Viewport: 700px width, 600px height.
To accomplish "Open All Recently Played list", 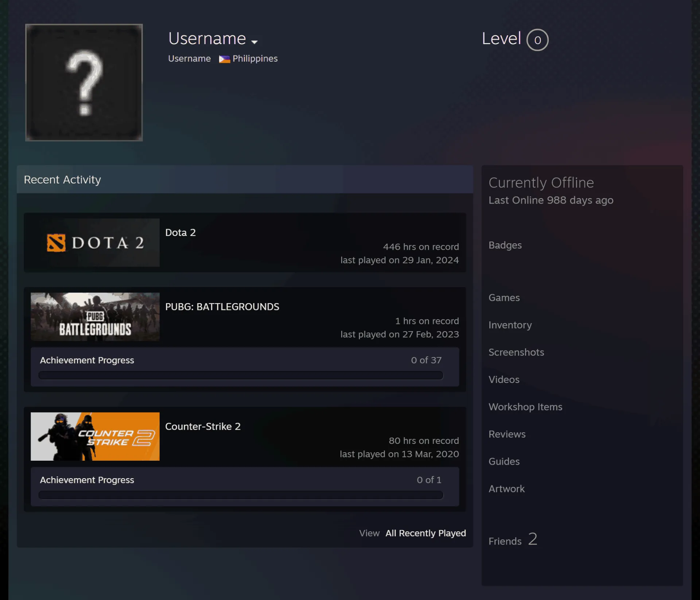I will tap(425, 533).
